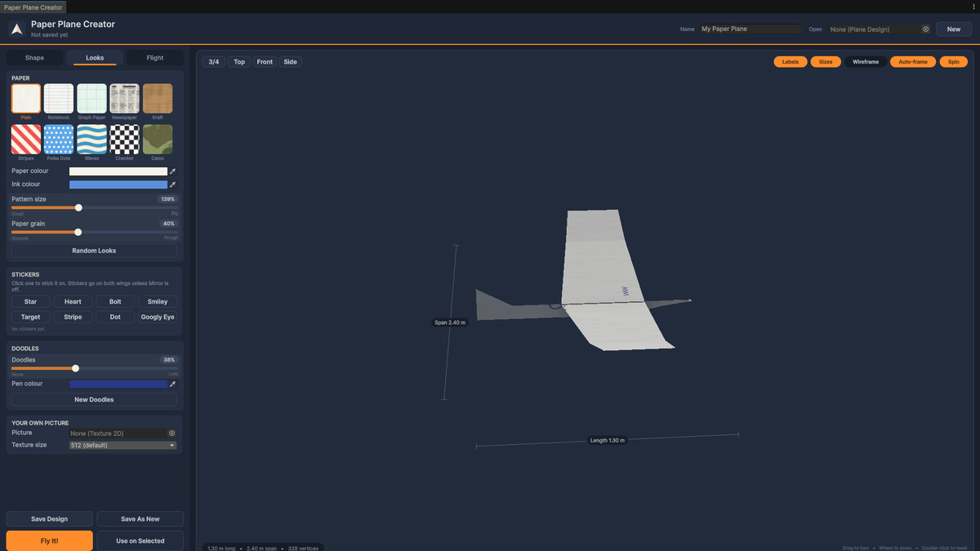
Task: Select the Newspaper paper texture
Action: tap(125, 99)
